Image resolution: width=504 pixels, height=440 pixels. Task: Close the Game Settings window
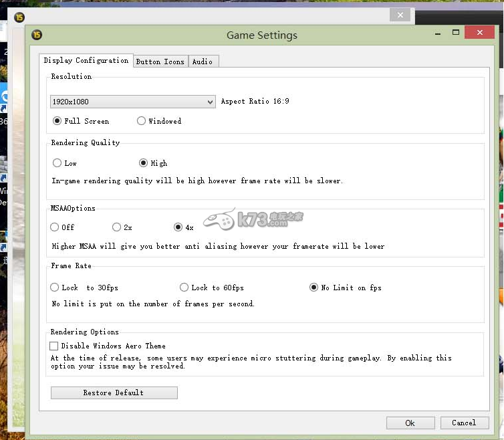pyautogui.click(x=480, y=33)
